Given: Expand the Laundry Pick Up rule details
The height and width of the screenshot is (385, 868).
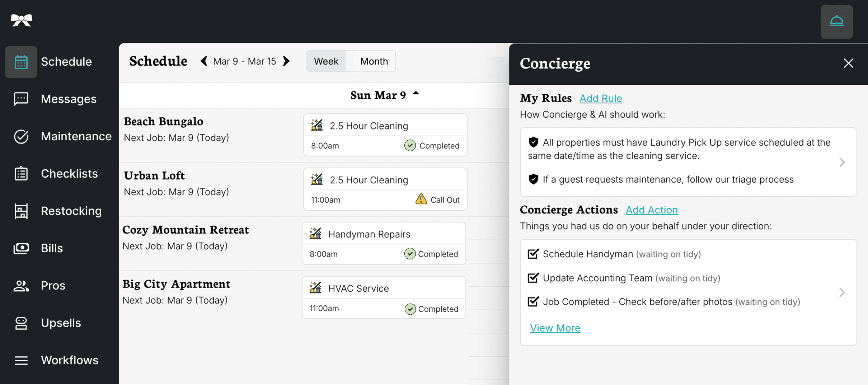Looking at the screenshot, I should [x=842, y=162].
